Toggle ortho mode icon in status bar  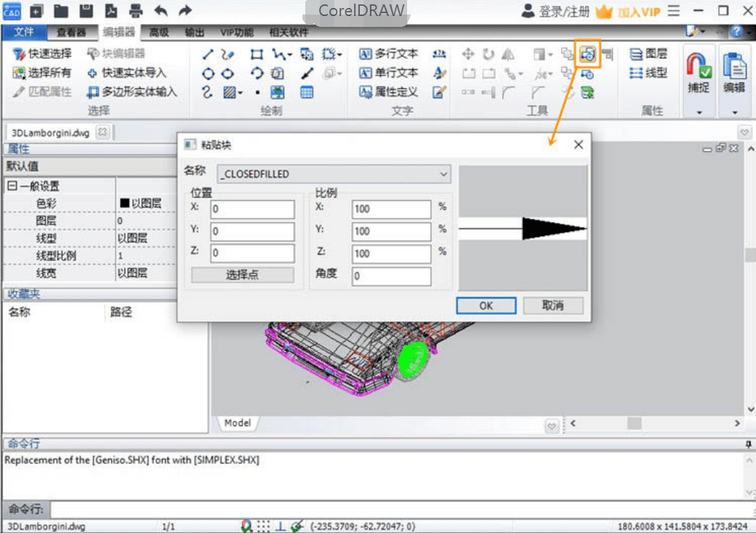click(x=280, y=526)
